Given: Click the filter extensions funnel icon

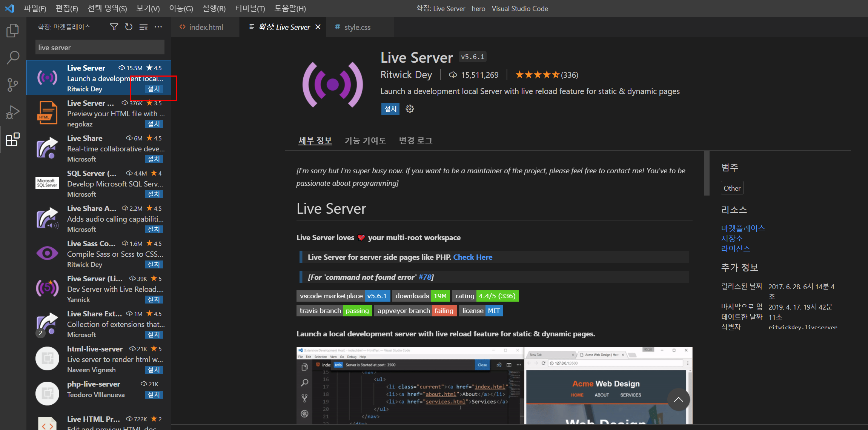Looking at the screenshot, I should pos(114,27).
